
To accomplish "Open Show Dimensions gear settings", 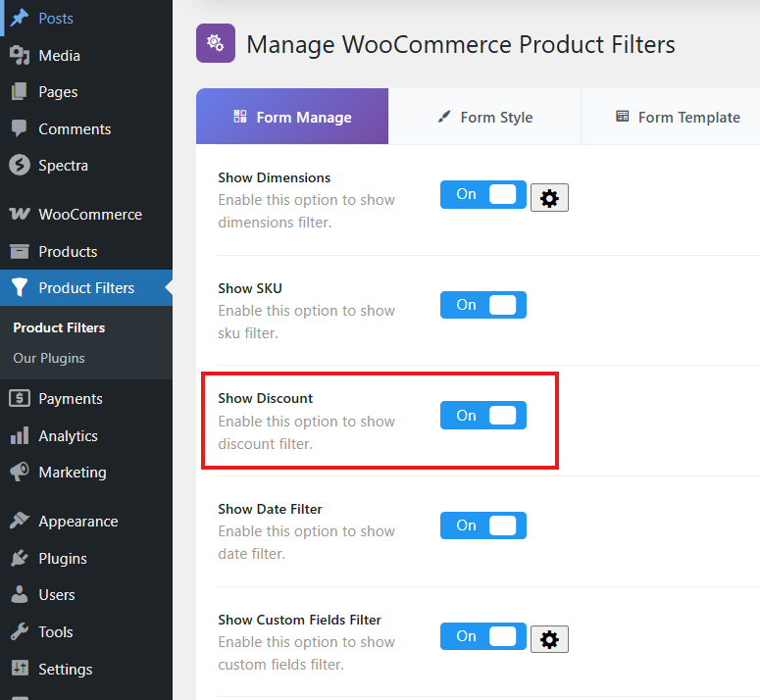I will coord(549,198).
